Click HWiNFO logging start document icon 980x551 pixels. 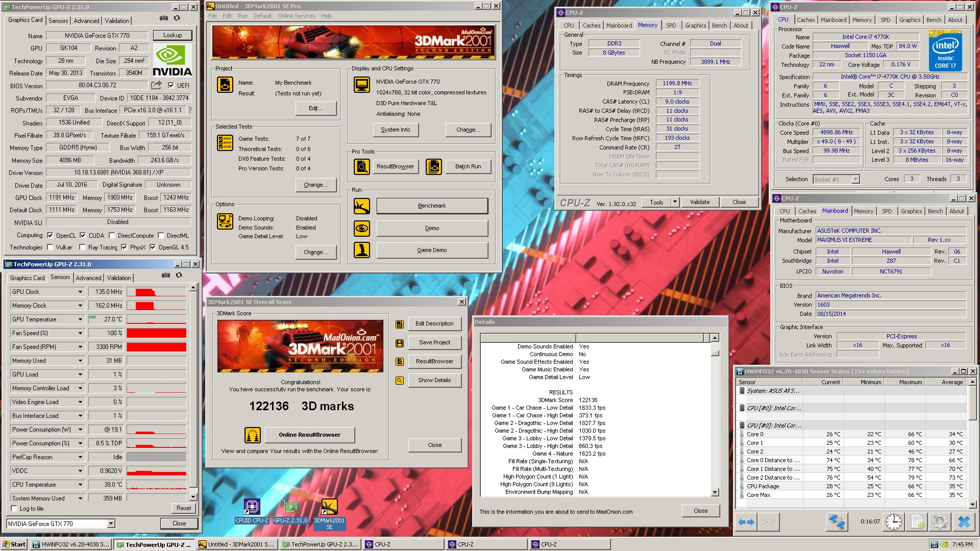[x=917, y=521]
